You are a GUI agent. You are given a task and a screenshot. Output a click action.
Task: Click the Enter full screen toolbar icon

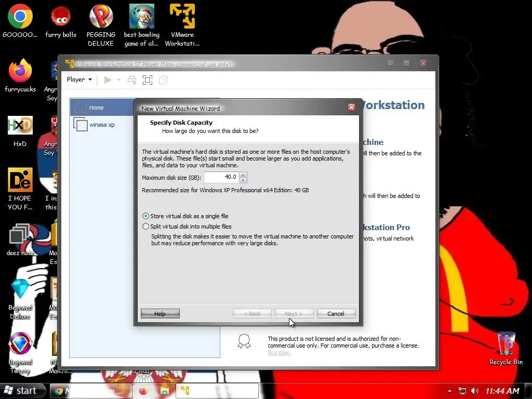[x=147, y=80]
